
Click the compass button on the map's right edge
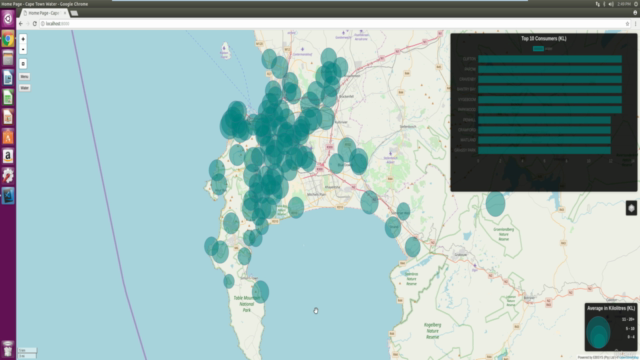pos(631,208)
